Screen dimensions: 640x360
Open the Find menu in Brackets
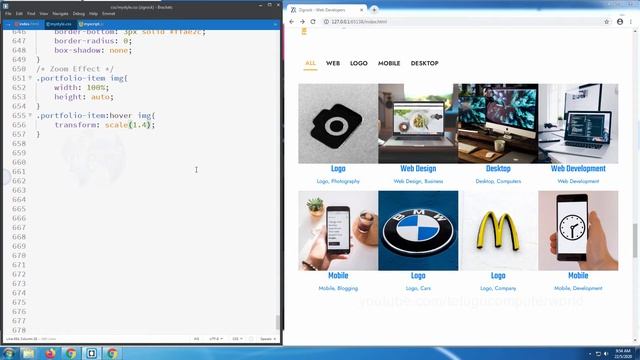[31, 13]
